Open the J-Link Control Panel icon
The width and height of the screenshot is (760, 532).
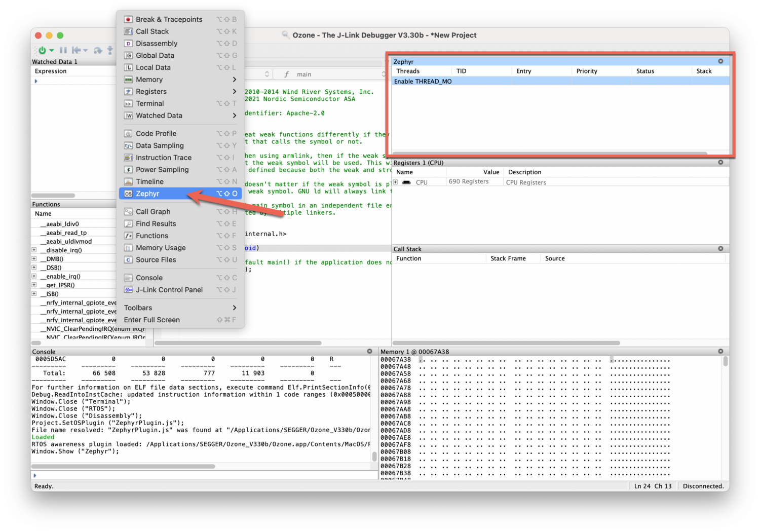point(128,289)
